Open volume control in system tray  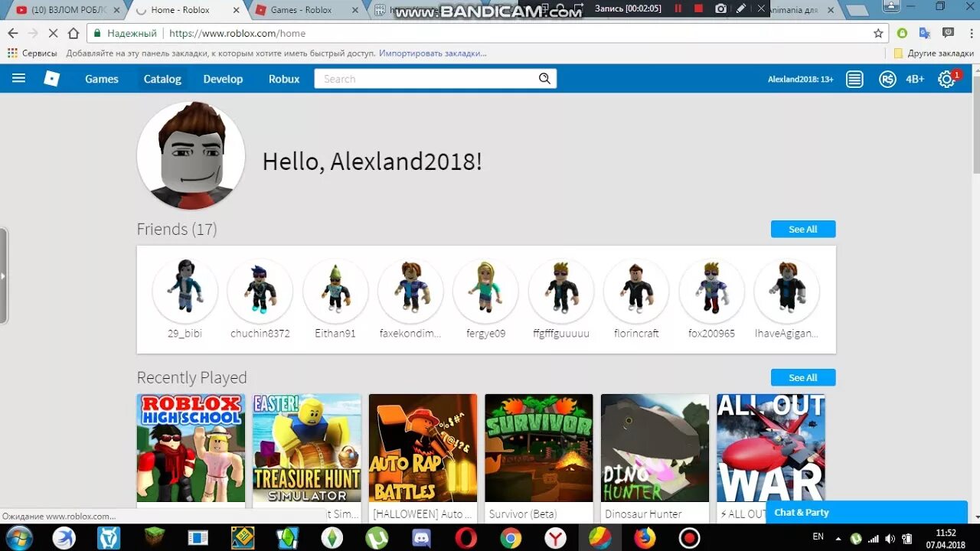(x=890, y=539)
